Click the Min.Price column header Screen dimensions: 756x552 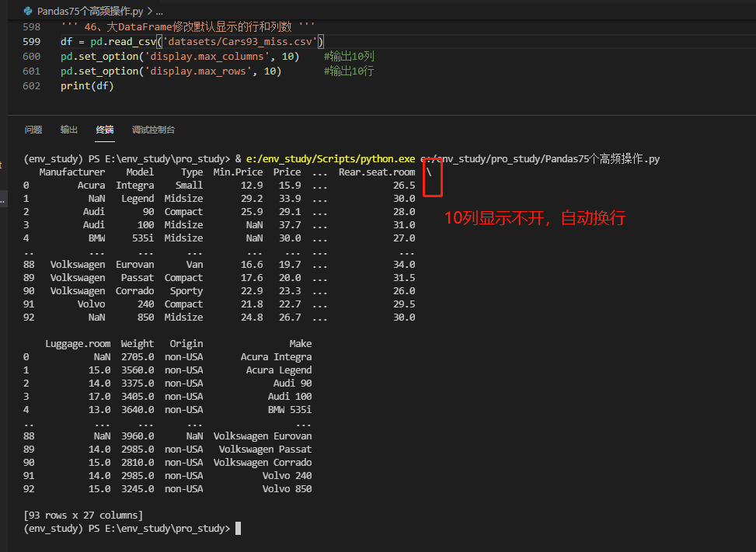pyautogui.click(x=238, y=172)
